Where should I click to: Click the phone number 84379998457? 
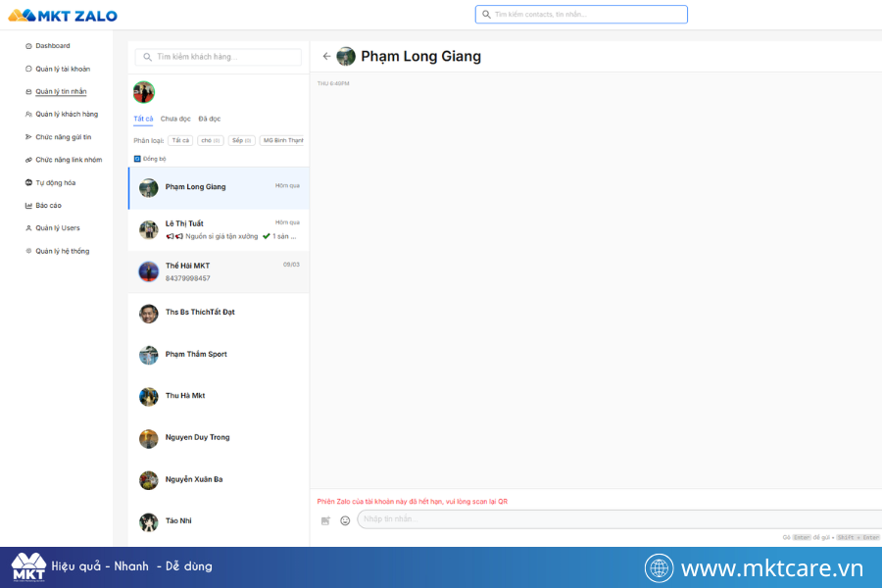[x=188, y=278]
